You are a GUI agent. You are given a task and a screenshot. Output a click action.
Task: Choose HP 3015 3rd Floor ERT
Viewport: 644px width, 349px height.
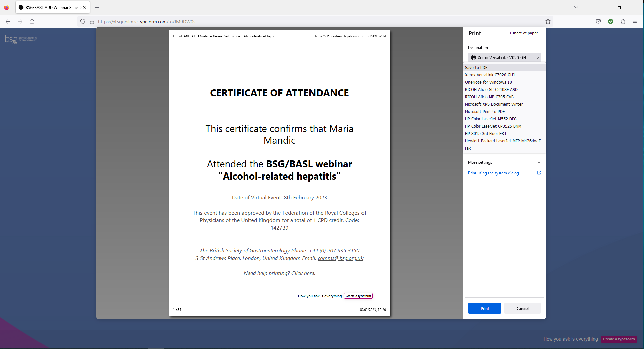(x=504, y=133)
